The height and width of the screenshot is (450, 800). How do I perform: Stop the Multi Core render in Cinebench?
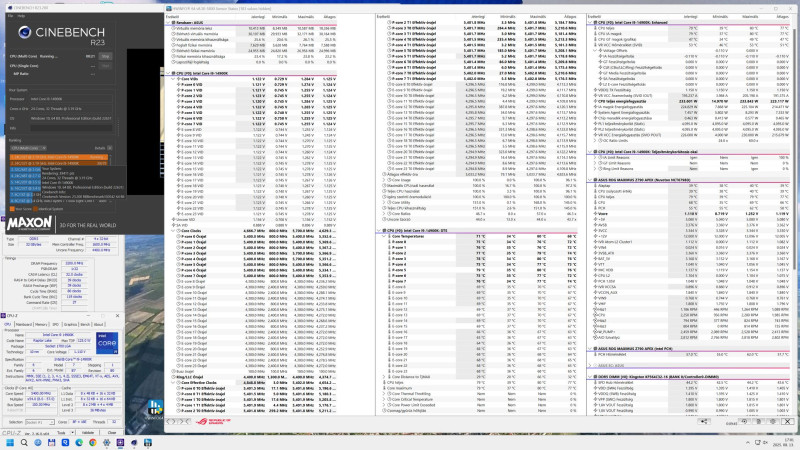[x=105, y=56]
